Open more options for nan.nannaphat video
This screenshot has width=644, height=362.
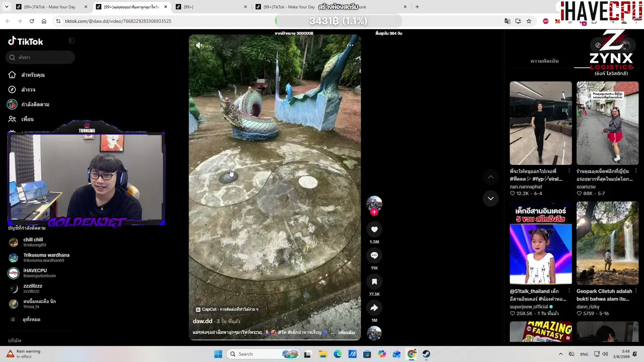pyautogui.click(x=569, y=171)
